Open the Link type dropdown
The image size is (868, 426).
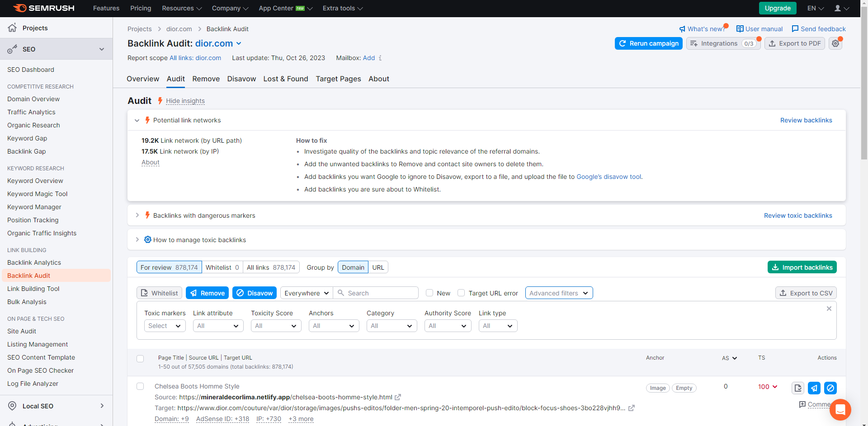click(498, 326)
